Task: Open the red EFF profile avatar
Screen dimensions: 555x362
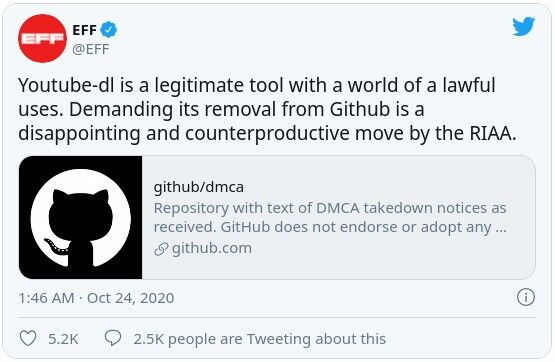Action: (42, 38)
